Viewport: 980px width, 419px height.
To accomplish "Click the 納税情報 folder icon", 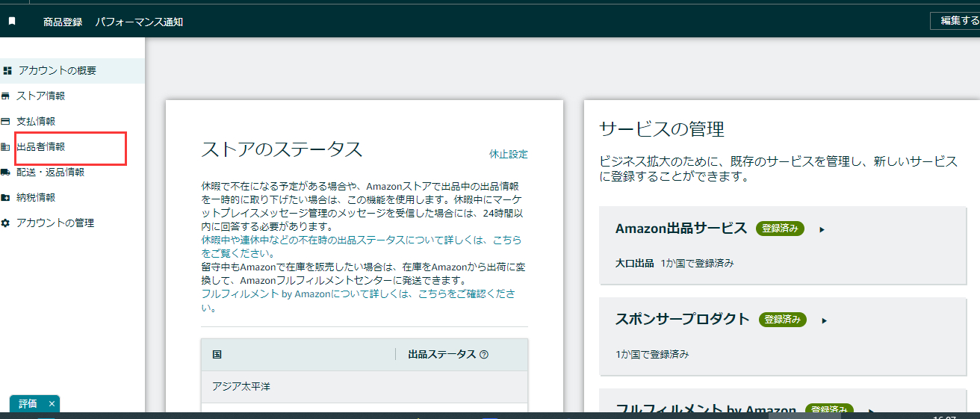I will (6, 198).
